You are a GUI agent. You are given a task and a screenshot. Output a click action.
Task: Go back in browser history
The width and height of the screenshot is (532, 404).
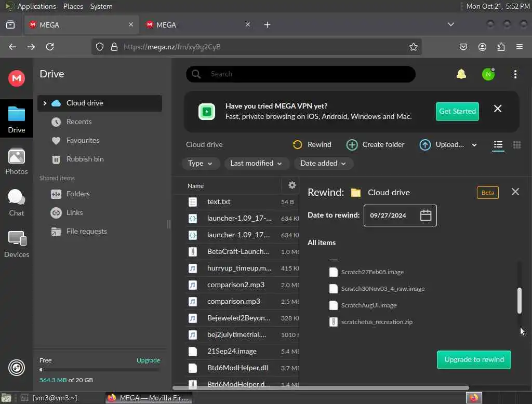(x=12, y=47)
